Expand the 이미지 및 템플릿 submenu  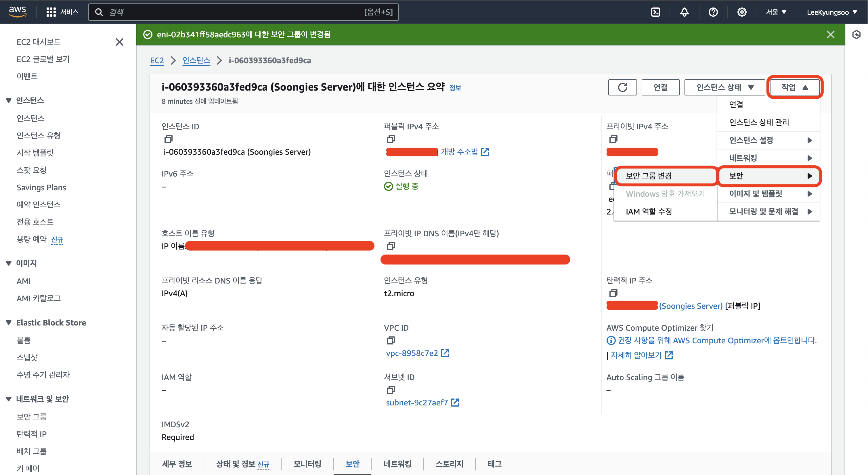point(768,194)
